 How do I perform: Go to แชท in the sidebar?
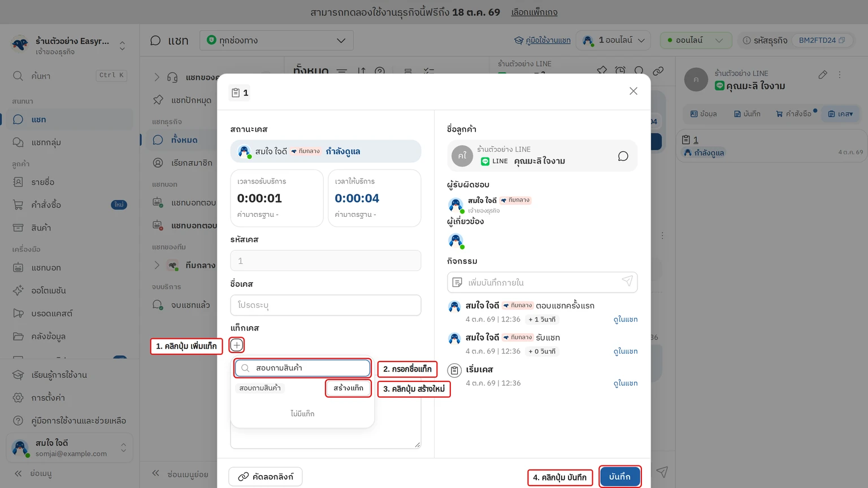point(70,119)
